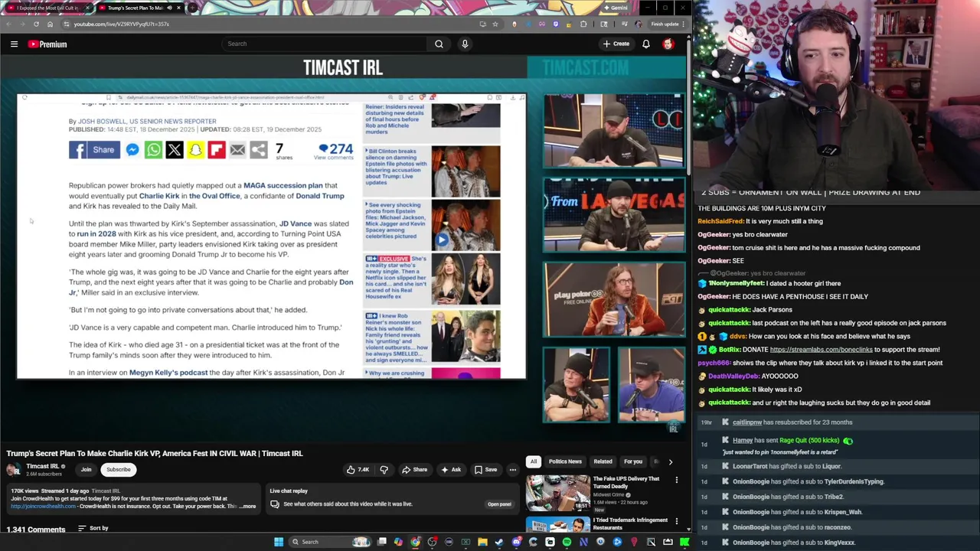Click the Chrome address bar URL

[122, 24]
